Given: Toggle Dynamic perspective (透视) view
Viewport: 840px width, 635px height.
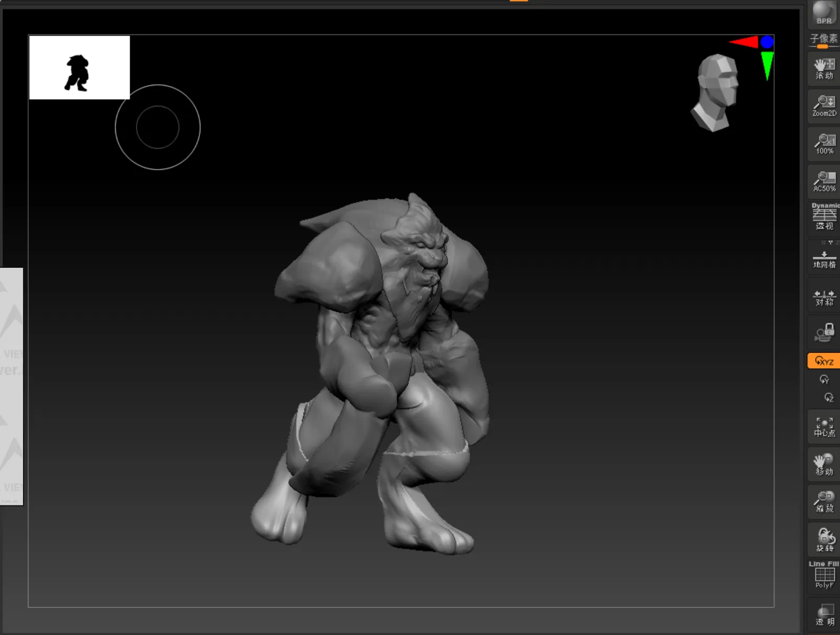Looking at the screenshot, I should click(x=824, y=217).
